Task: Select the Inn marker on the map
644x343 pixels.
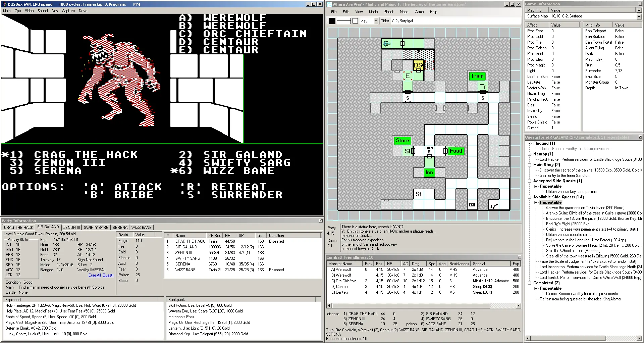Action: pos(429,173)
